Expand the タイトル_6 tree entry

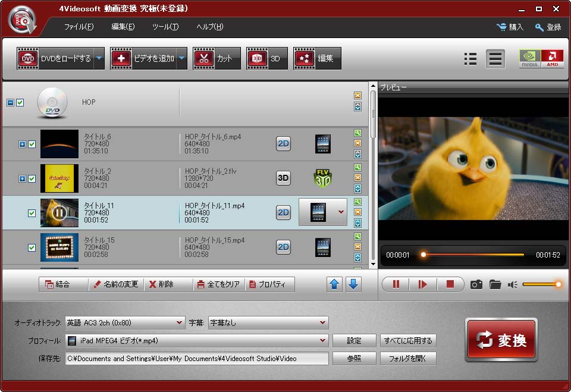pyautogui.click(x=22, y=144)
